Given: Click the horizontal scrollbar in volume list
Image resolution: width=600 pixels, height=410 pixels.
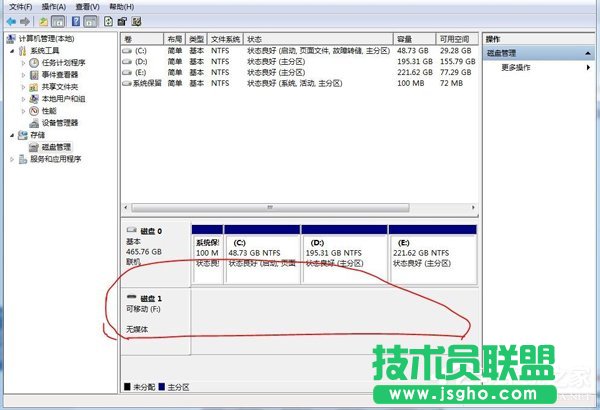Looking at the screenshot, I should [x=298, y=207].
